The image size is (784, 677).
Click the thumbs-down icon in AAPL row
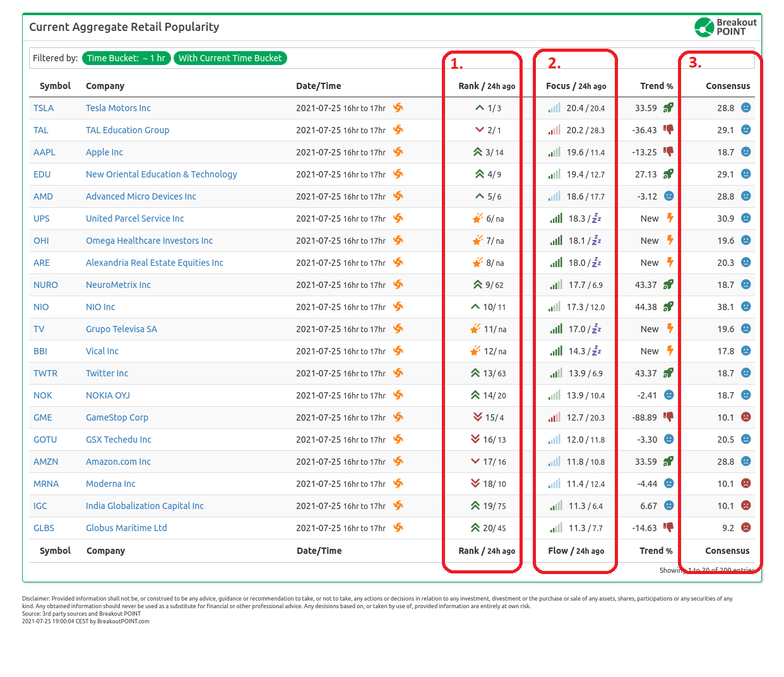(668, 152)
